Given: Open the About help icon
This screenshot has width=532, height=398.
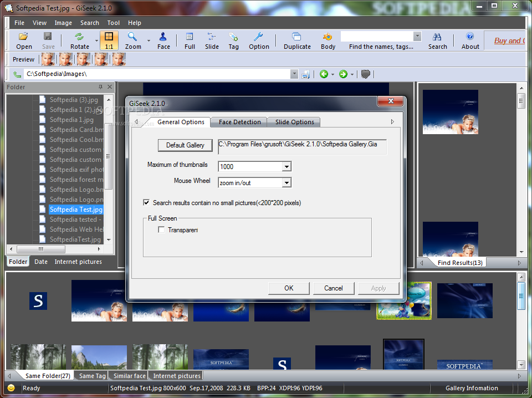Looking at the screenshot, I should click(x=470, y=40).
